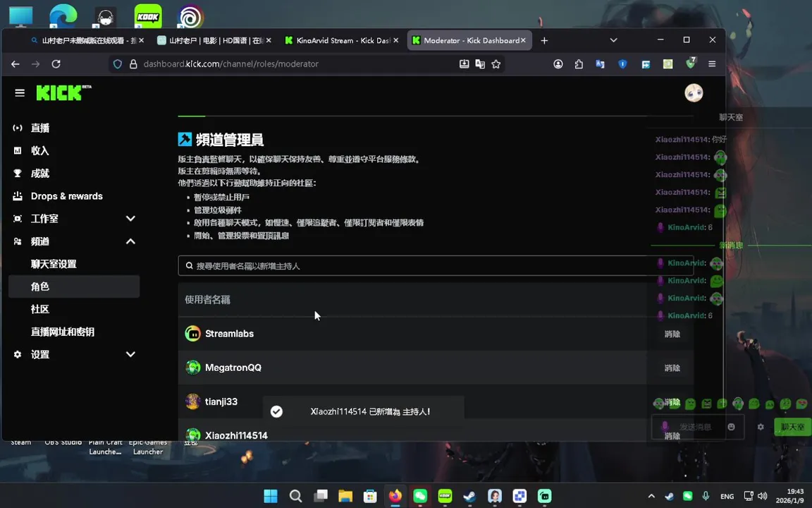Focus the moderator username search field

[x=436, y=266]
